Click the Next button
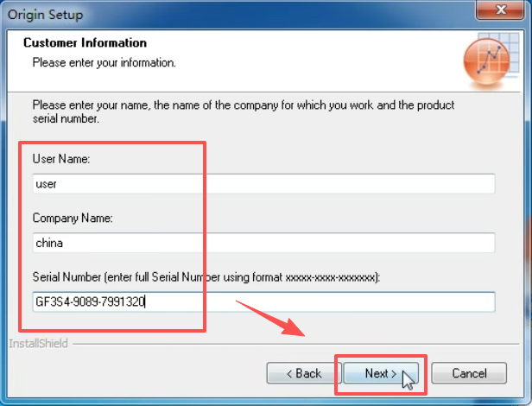Viewport: 532px width, 406px height. point(381,373)
